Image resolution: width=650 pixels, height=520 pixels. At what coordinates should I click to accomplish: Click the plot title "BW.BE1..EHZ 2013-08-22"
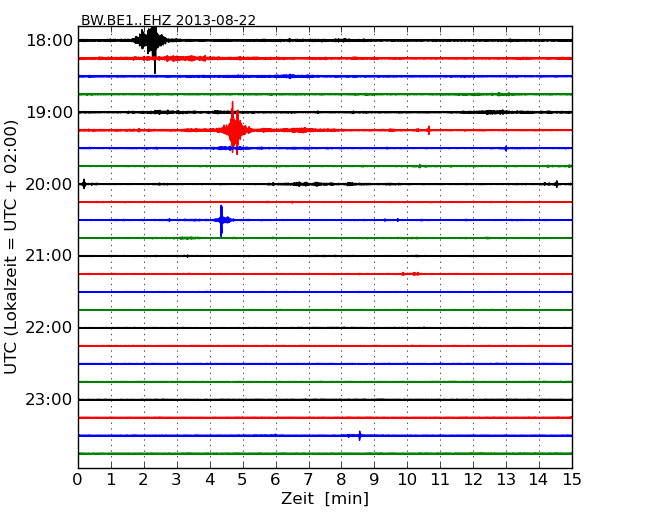pyautogui.click(x=168, y=20)
